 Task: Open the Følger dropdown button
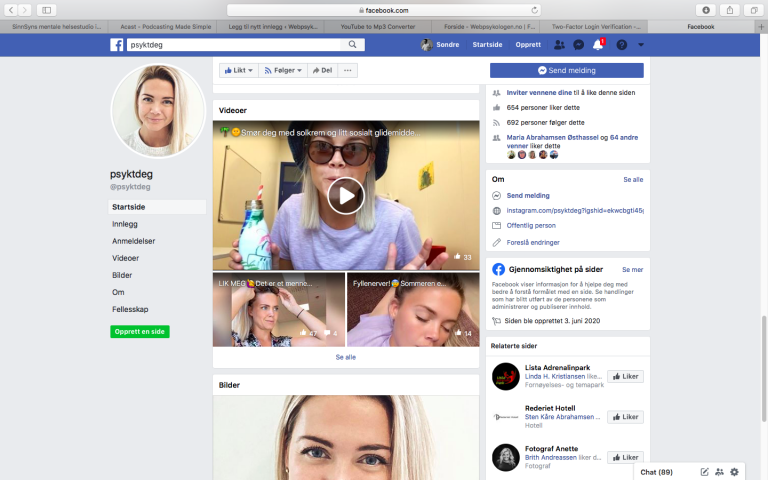tap(283, 71)
